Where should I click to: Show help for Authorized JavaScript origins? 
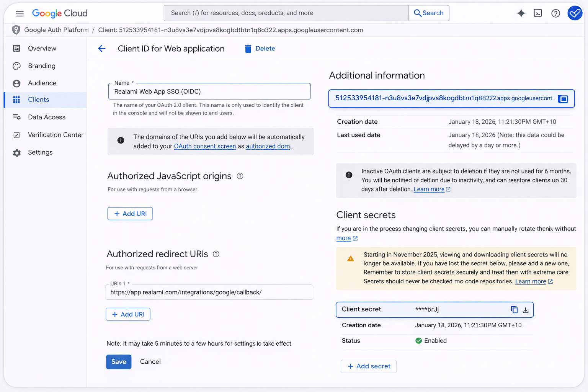(x=240, y=176)
